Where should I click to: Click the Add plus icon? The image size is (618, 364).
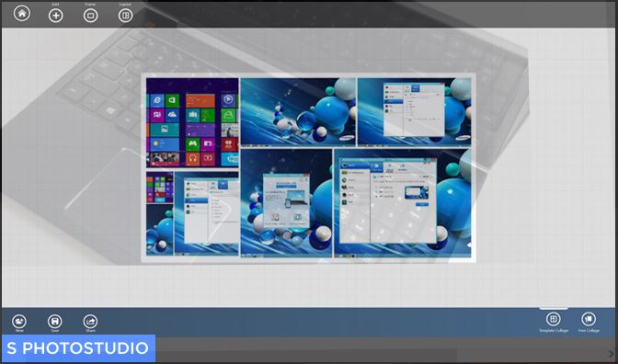[x=55, y=16]
